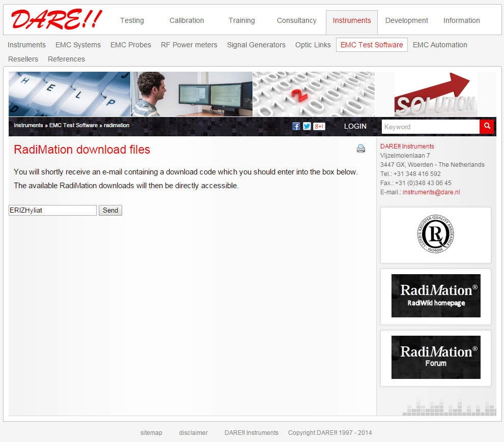Click the ISO9001 quality assurance seal
The width and height of the screenshot is (504, 442).
tap(436, 235)
